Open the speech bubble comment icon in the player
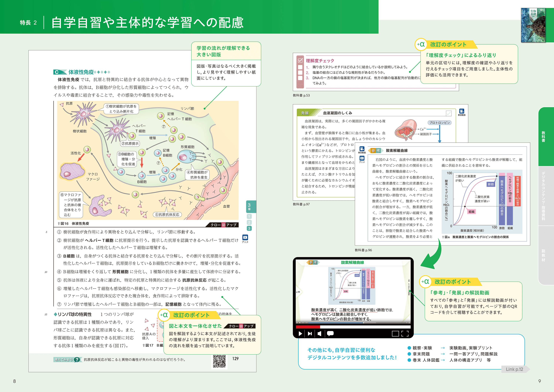Image resolution: width=554 pixels, height=392 pixels. tap(330, 333)
